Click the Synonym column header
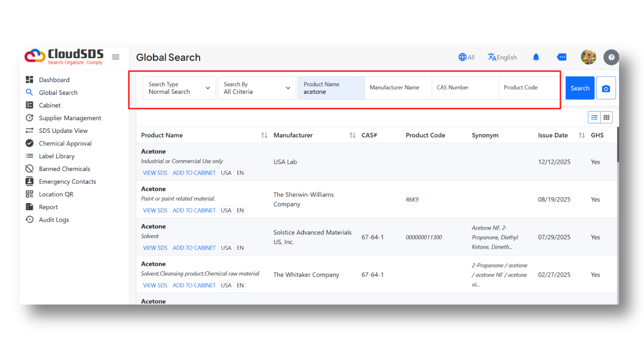 click(x=485, y=135)
